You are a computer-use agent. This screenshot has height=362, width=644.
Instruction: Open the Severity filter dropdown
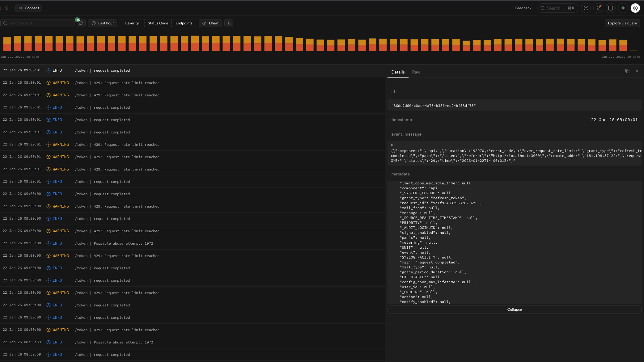click(x=132, y=23)
